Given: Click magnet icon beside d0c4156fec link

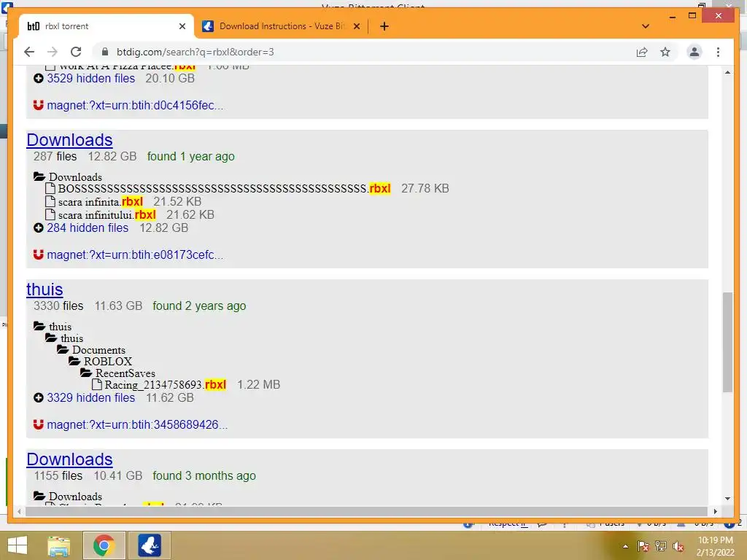Looking at the screenshot, I should [39, 105].
